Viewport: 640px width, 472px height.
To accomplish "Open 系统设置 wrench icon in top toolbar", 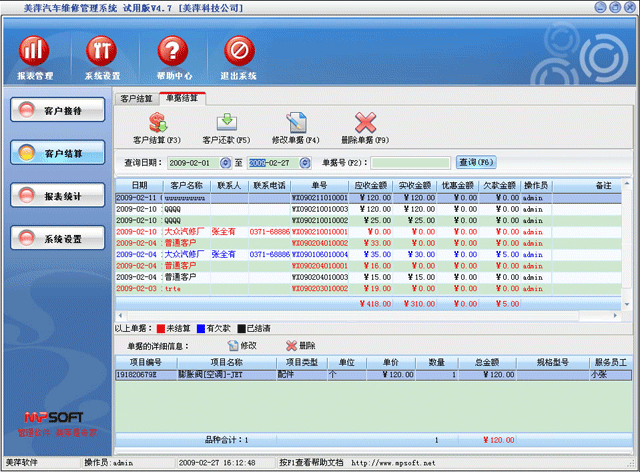I will click(x=102, y=50).
